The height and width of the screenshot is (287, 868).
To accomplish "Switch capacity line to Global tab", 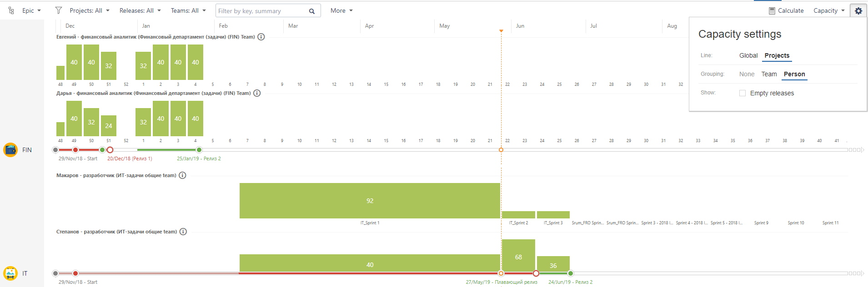I will tap(748, 55).
